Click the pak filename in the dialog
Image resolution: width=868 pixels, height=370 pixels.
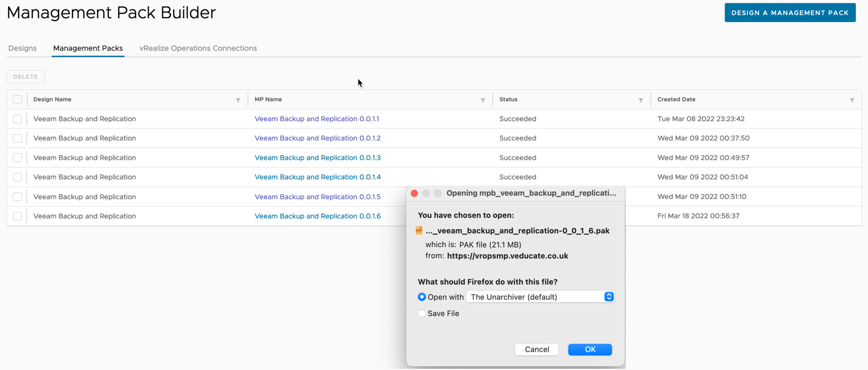point(517,231)
